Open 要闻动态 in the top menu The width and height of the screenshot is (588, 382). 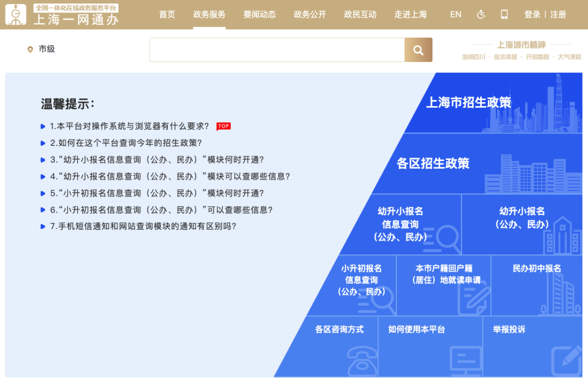[260, 15]
